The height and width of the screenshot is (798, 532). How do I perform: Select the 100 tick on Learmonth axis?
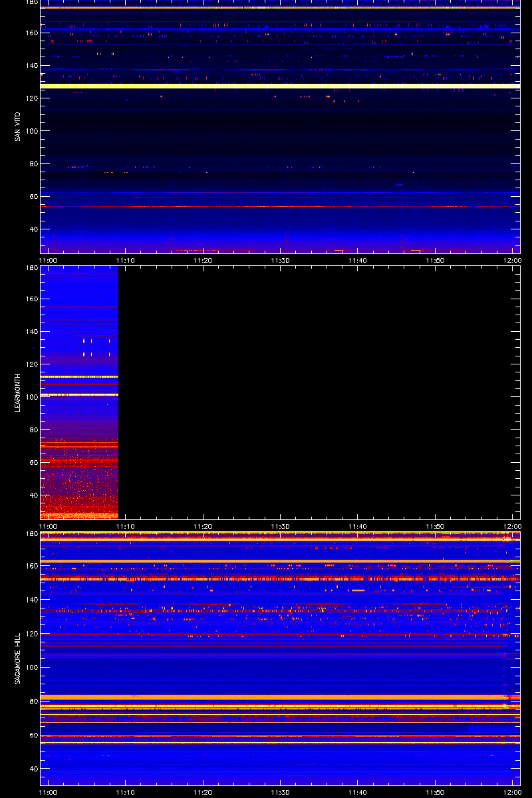coord(31,397)
